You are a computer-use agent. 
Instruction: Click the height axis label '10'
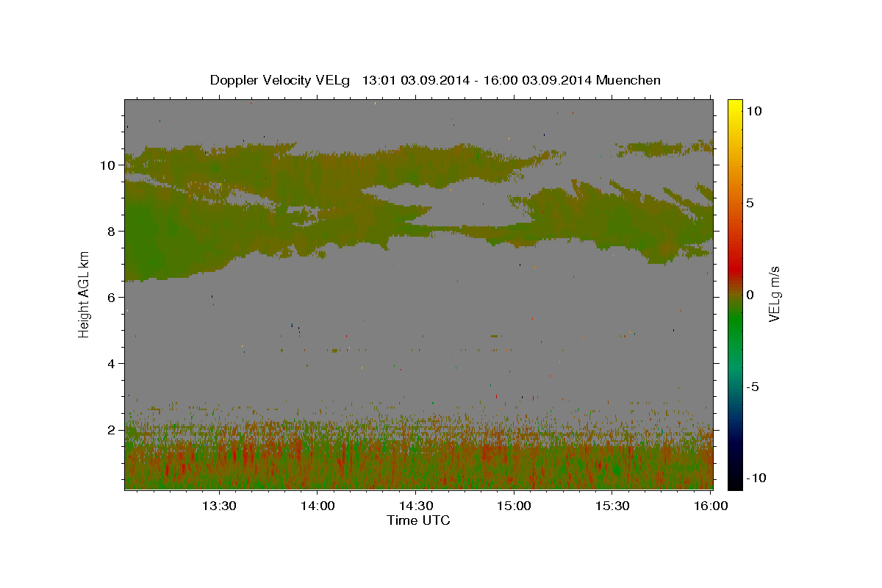pos(109,165)
